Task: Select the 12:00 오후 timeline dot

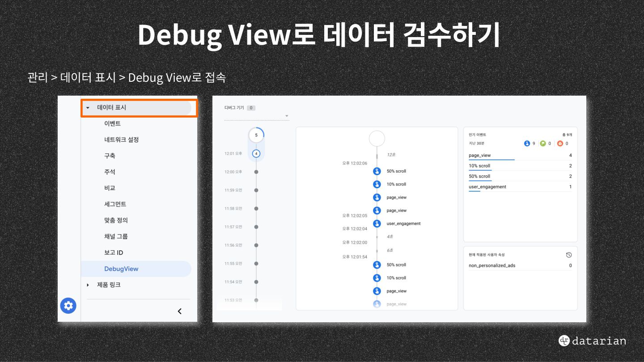Action: (x=256, y=172)
